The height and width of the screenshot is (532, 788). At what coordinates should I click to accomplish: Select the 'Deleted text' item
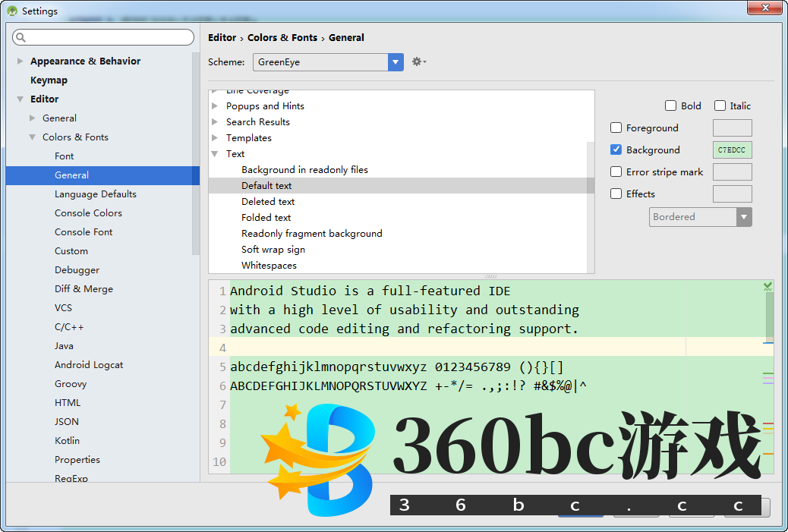coord(268,202)
